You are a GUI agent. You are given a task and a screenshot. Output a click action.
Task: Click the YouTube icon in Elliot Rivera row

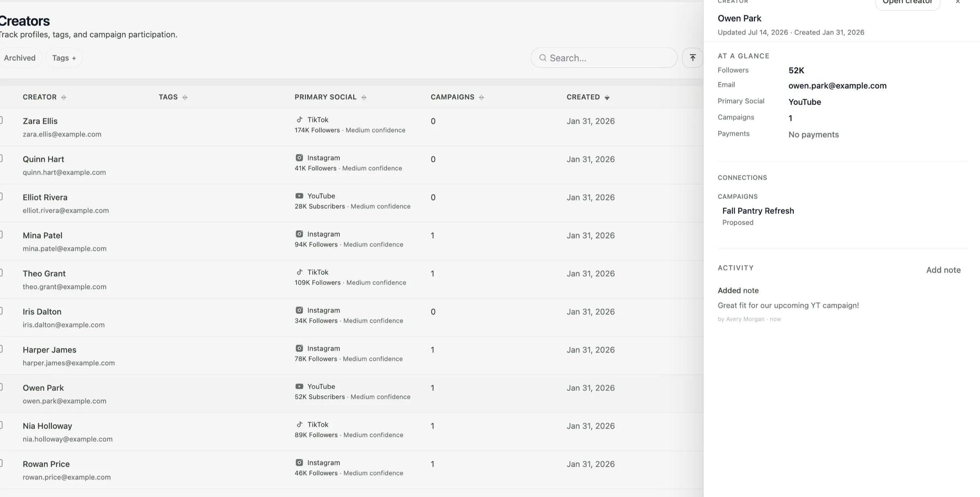coord(299,196)
